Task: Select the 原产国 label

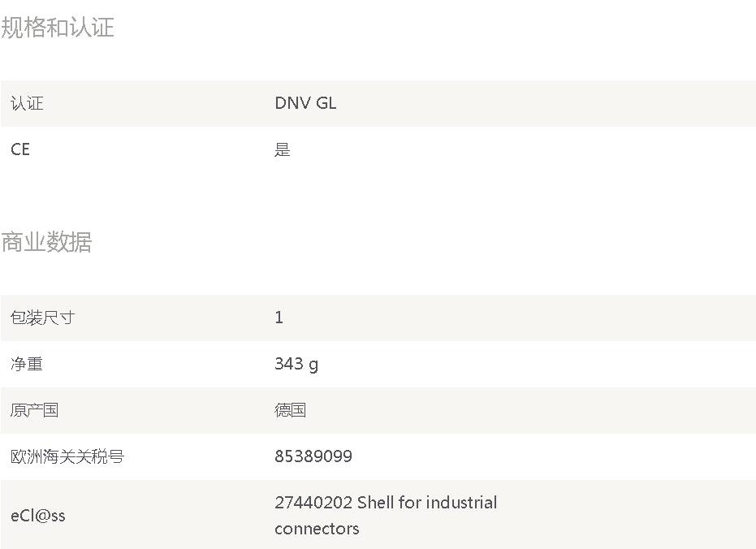Action: coord(35,410)
